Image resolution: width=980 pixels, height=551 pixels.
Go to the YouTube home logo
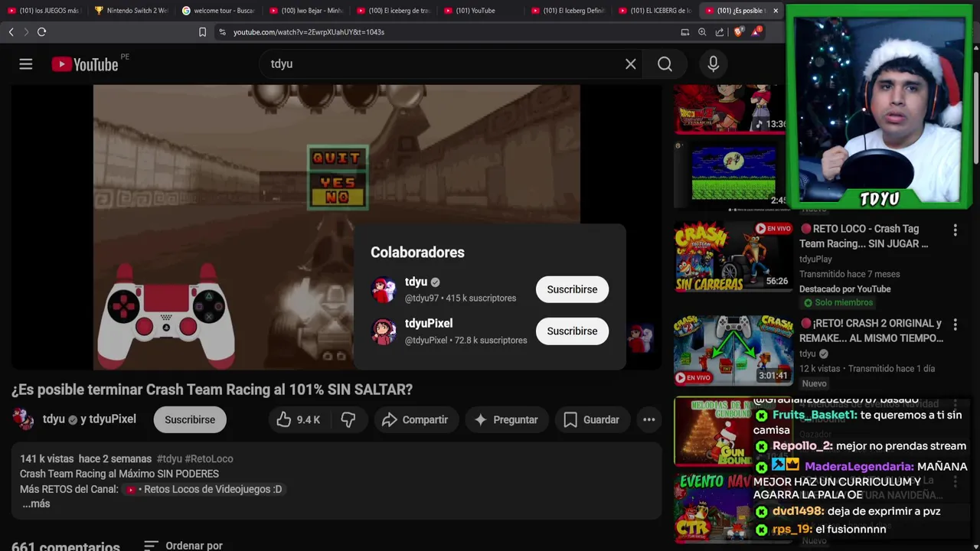click(x=84, y=64)
